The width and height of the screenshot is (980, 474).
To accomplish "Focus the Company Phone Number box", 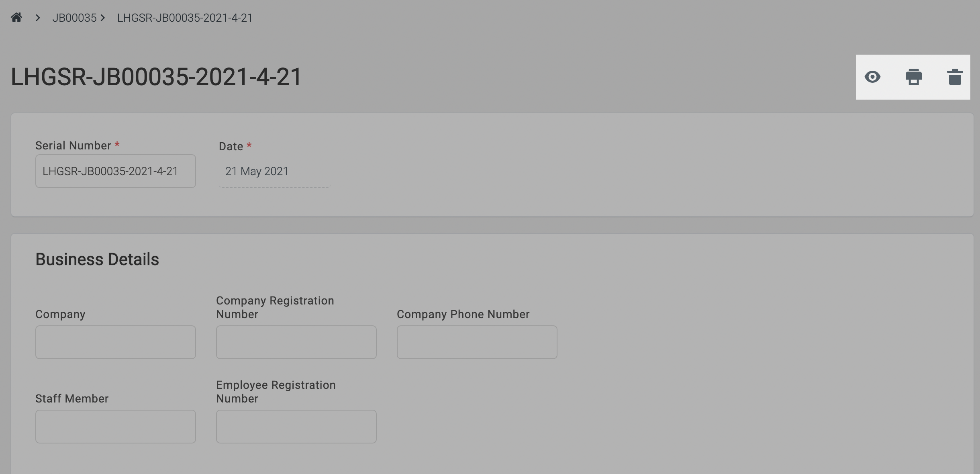I will tap(477, 342).
